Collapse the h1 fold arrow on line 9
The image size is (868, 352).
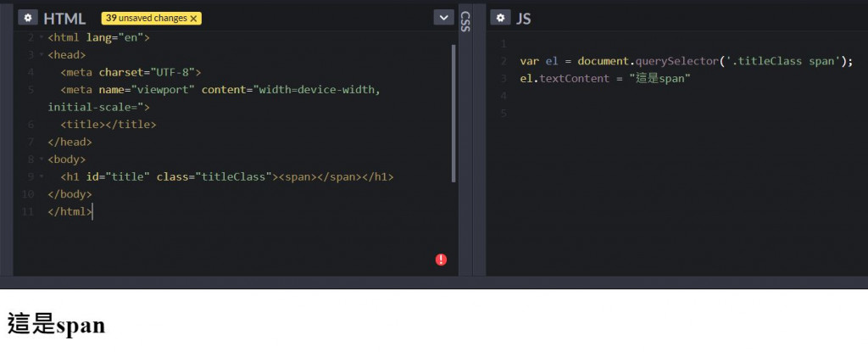click(42, 176)
